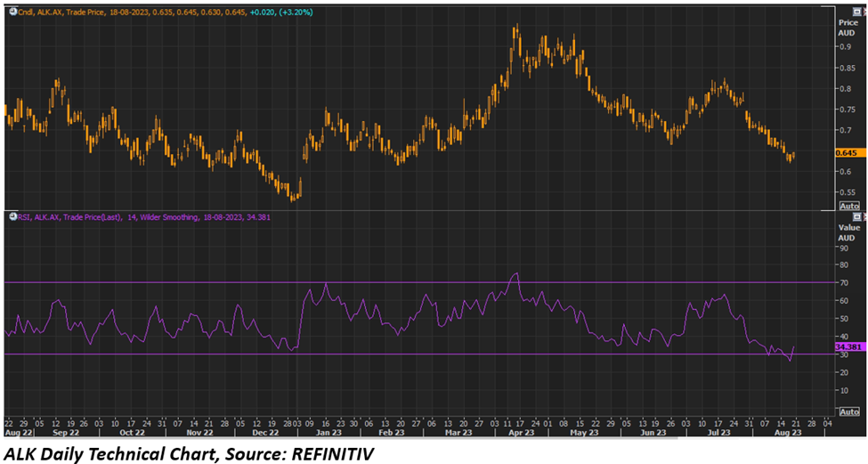Click the 'Dec 22' month label
868x464 pixels.
click(266, 433)
